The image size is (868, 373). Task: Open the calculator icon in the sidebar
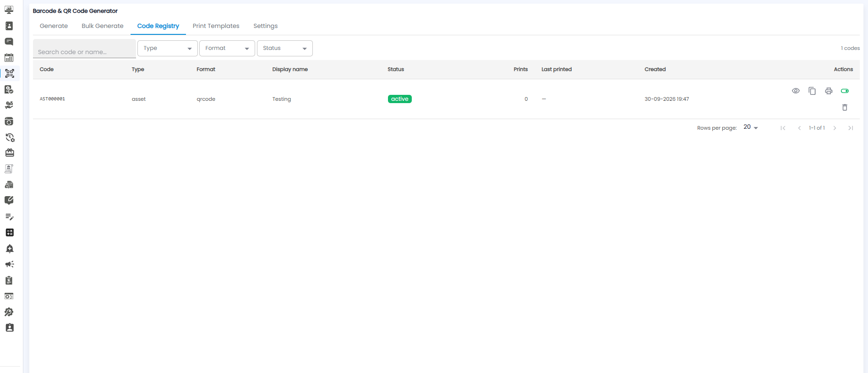[x=9, y=232]
